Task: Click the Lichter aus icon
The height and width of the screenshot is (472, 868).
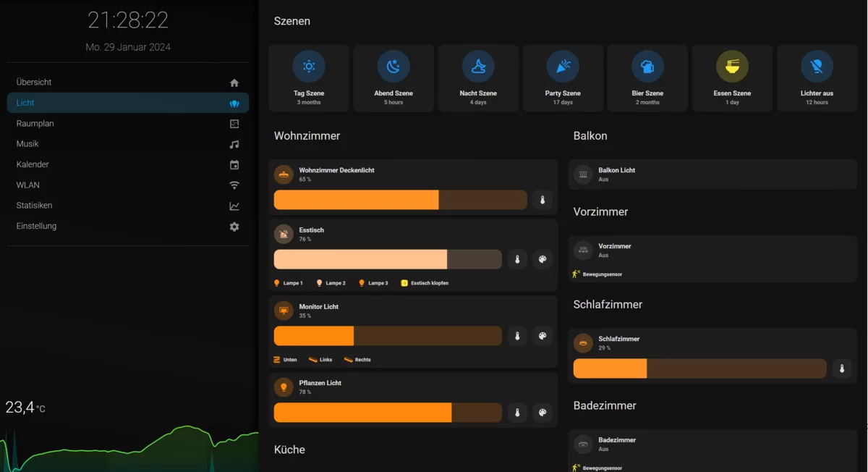Action: click(x=817, y=67)
